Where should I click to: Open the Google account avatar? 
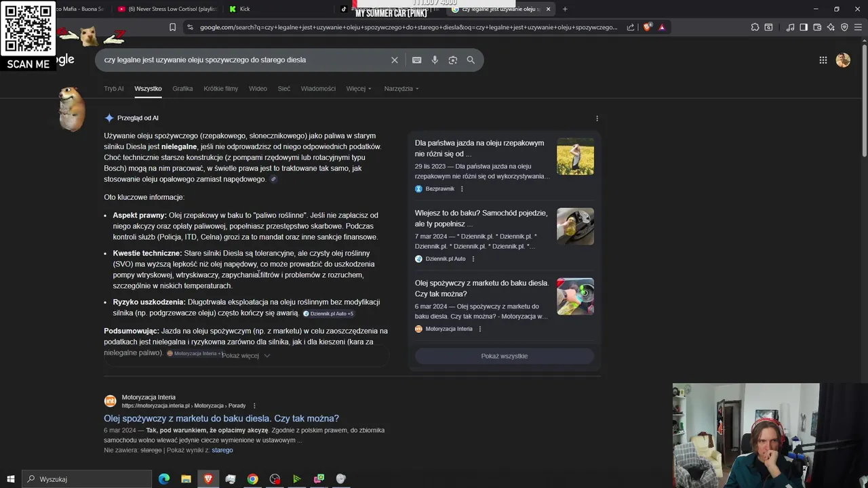(843, 60)
